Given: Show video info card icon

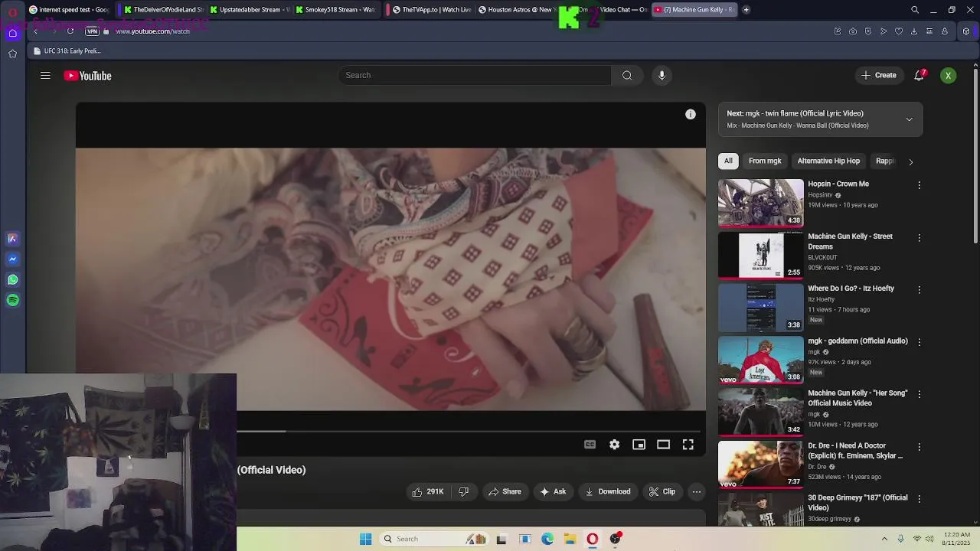Looking at the screenshot, I should pyautogui.click(x=691, y=114).
